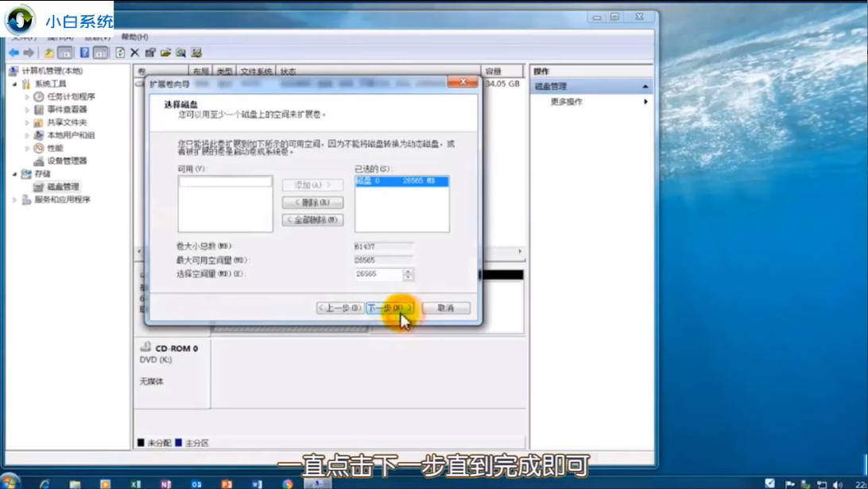Click 上一步(B) to go back
The width and height of the screenshot is (868, 489).
[x=340, y=308]
